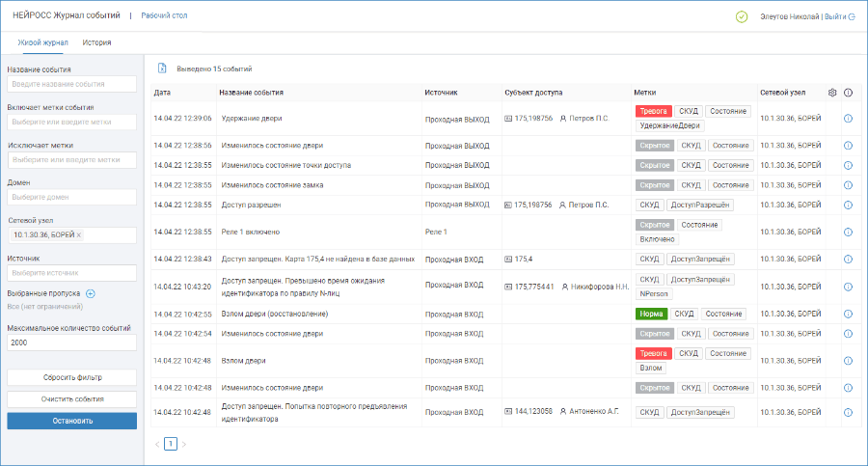Click Сетевой узел column header
This screenshot has height=466, width=868.
pos(783,93)
